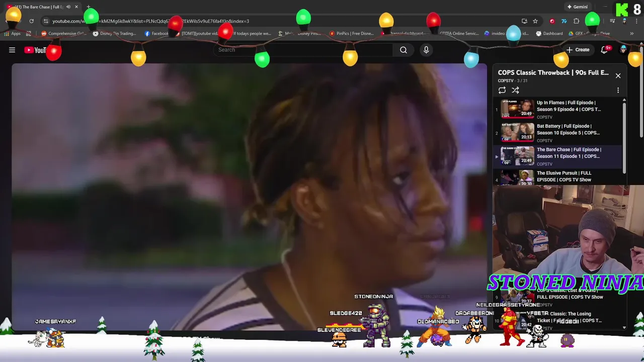Screen dimensions: 644x362
Task: Start voice search with the microphone icon
Action: coord(426,50)
